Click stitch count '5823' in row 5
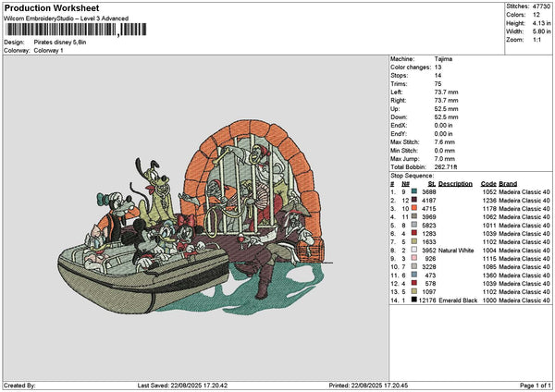This screenshot has width=555, height=392. pyautogui.click(x=429, y=225)
